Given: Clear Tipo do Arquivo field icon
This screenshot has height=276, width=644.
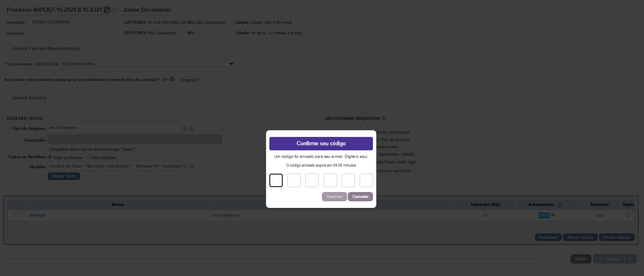Looking at the screenshot, I should pos(192,129).
